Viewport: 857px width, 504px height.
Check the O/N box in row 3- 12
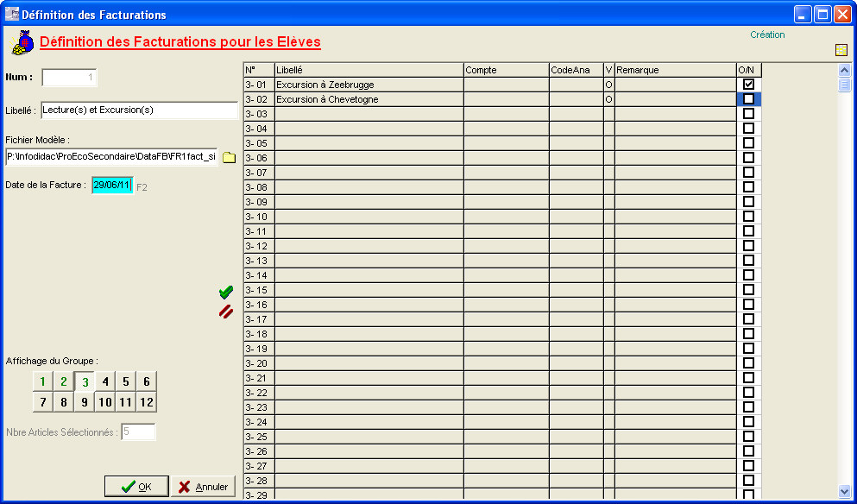pos(748,245)
